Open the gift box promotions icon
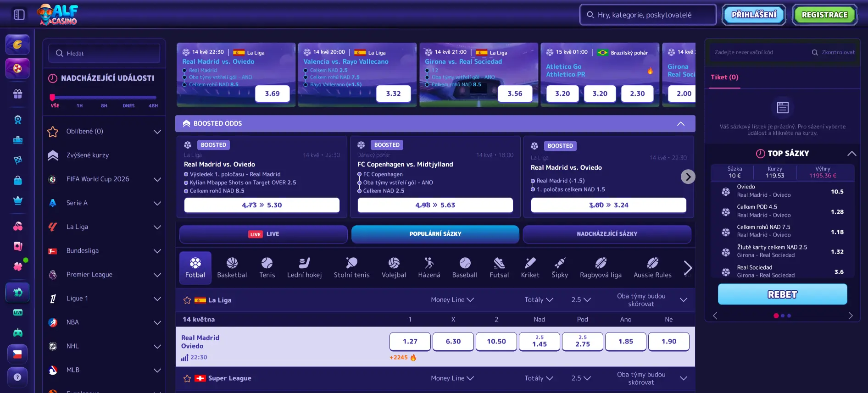The height and width of the screenshot is (393, 868). [x=17, y=94]
